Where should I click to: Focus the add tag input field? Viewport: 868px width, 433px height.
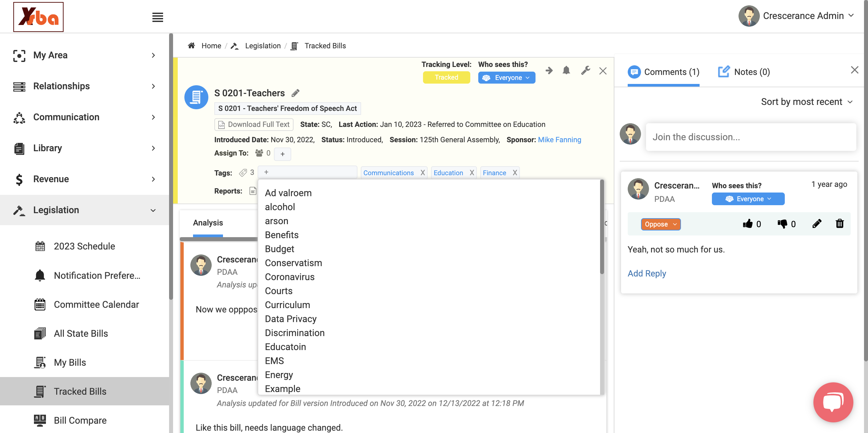coord(307,172)
